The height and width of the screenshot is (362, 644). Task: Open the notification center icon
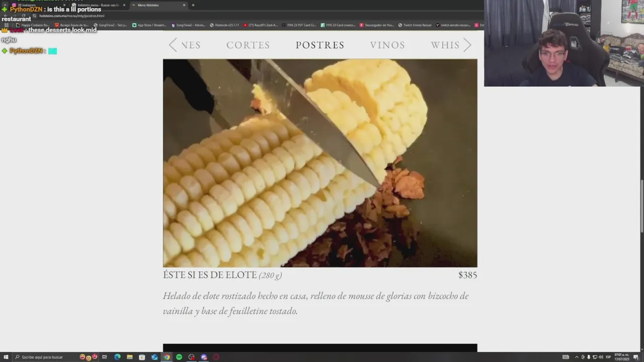click(636, 357)
